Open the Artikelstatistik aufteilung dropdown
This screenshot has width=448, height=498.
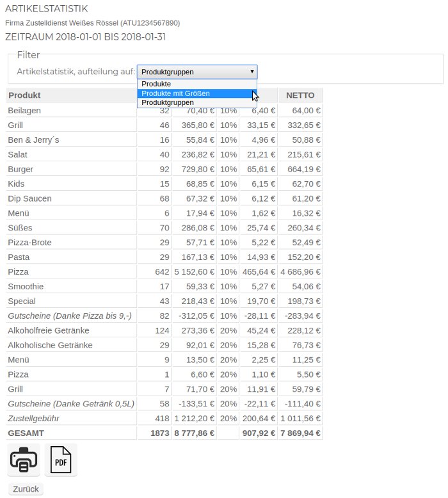click(197, 72)
